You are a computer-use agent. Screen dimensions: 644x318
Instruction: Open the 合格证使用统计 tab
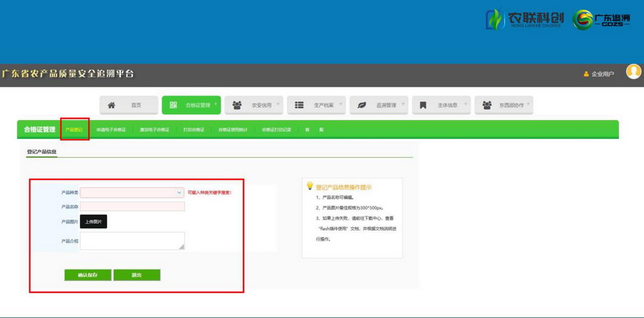pos(233,129)
